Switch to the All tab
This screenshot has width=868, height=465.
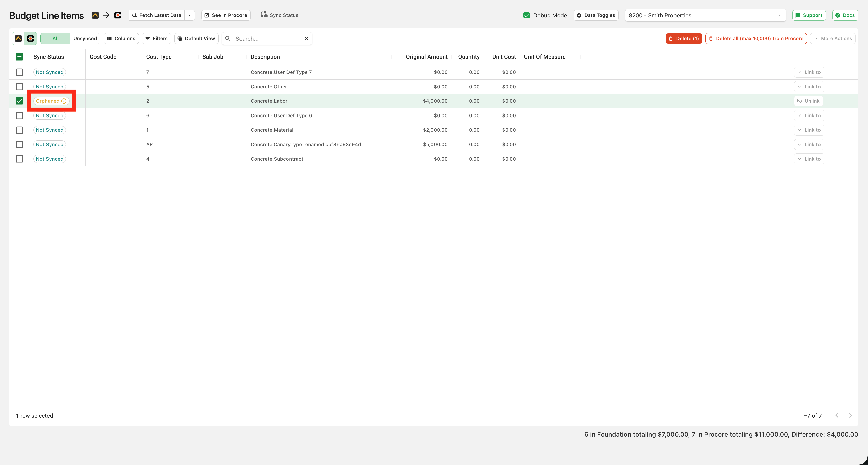coord(55,39)
